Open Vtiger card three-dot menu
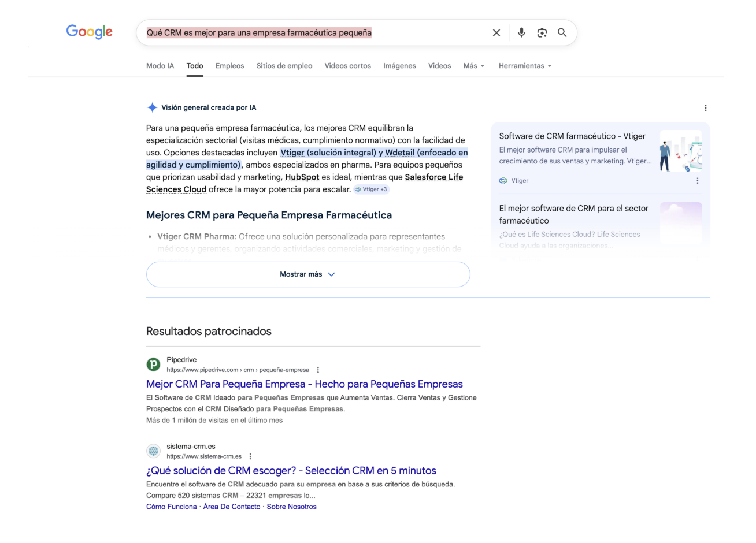Viewport: 756px width, 543px height. click(697, 181)
